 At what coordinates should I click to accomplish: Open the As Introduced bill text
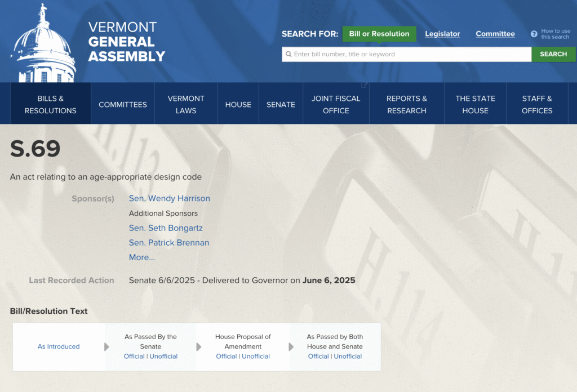point(59,346)
